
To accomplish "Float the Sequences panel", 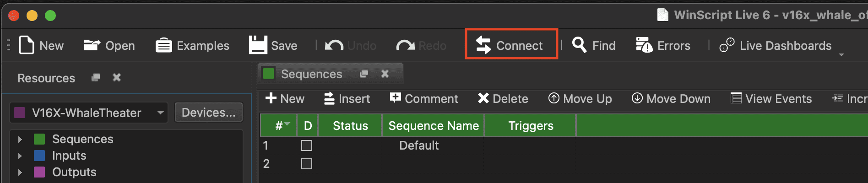I will pos(364,74).
